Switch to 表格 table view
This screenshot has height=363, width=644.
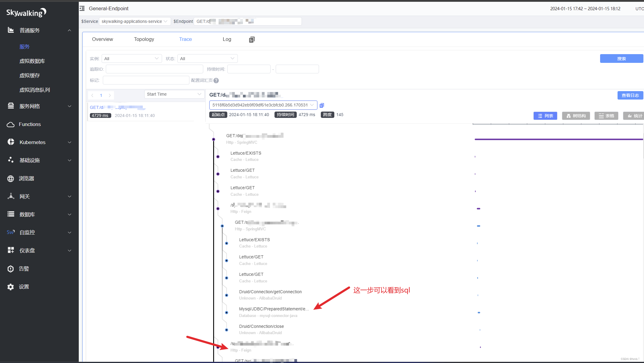(606, 116)
